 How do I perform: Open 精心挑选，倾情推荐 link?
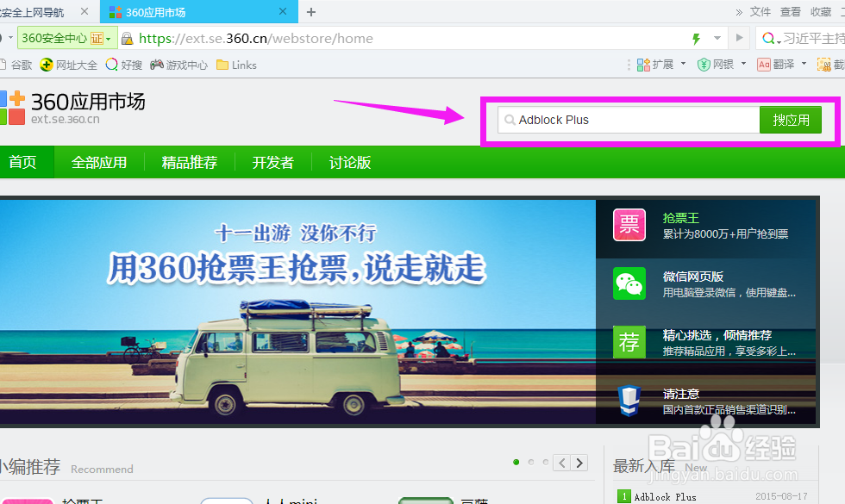[x=717, y=335]
